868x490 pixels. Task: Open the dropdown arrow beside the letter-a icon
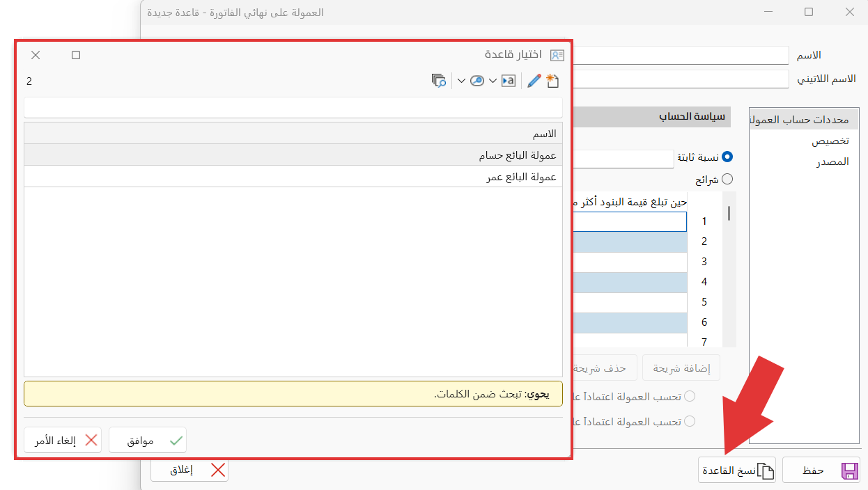pos(493,81)
